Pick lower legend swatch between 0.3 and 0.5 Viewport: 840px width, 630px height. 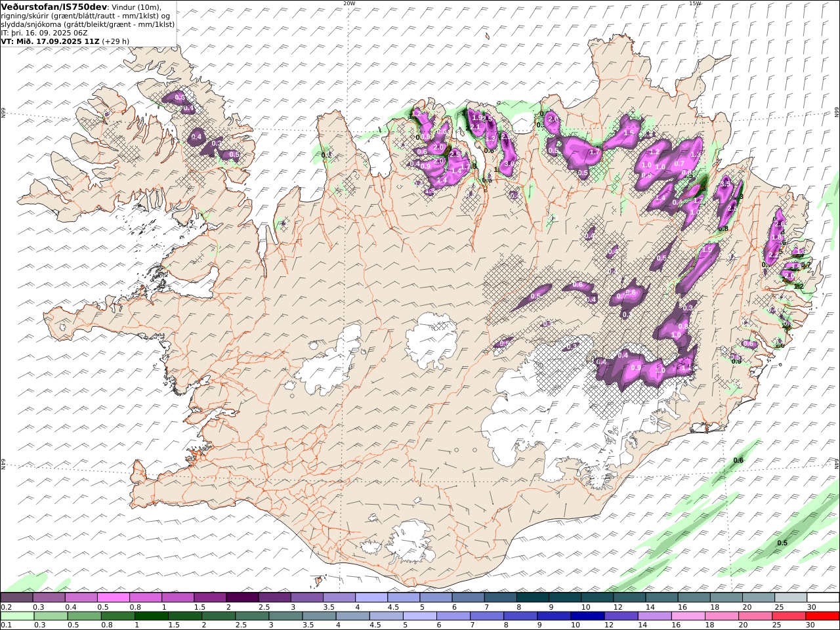tap(50, 616)
